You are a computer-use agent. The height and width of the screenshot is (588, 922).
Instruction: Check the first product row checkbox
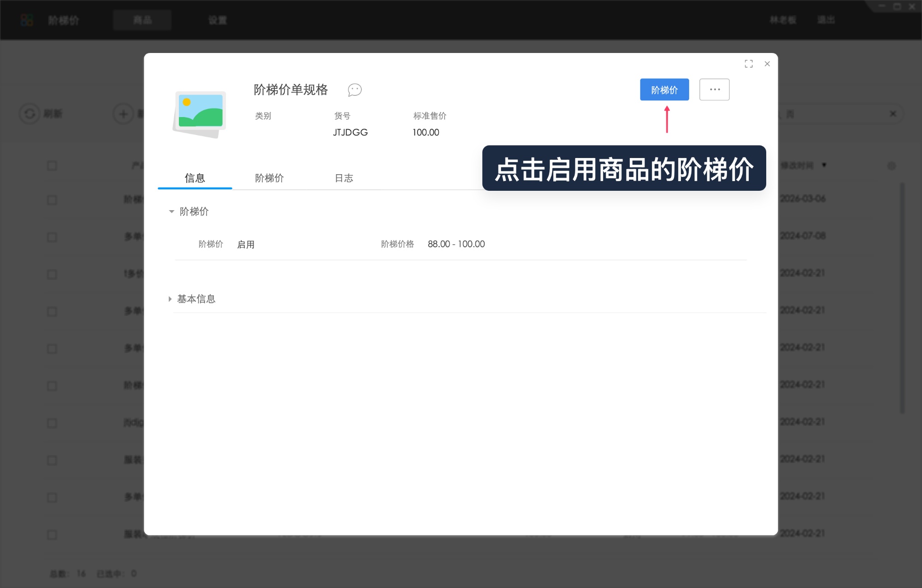51,200
